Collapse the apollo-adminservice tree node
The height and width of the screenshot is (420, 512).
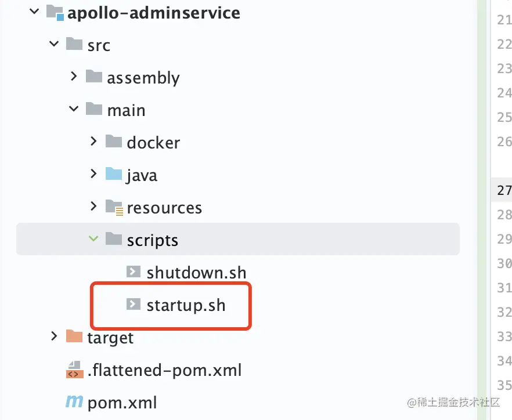point(34,12)
